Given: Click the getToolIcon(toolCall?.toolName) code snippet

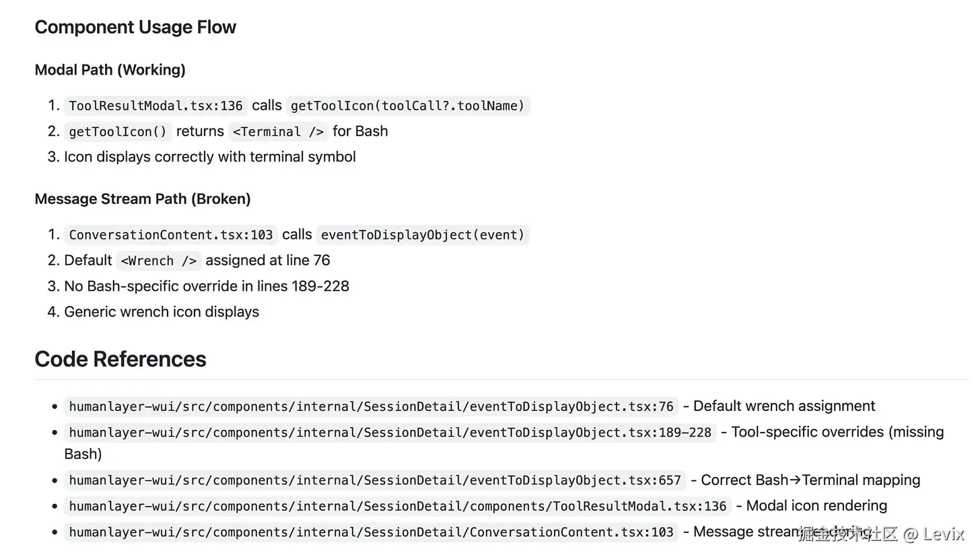Looking at the screenshot, I should (x=407, y=106).
